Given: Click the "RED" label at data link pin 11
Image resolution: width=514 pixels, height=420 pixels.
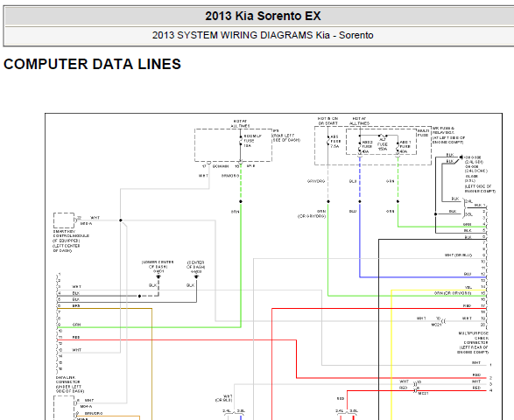Looking at the screenshot, I should coord(76,337).
